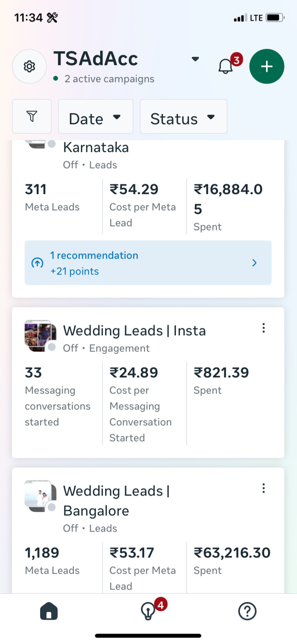
Task: Select the Karnataka campaign card name
Action: click(96, 148)
